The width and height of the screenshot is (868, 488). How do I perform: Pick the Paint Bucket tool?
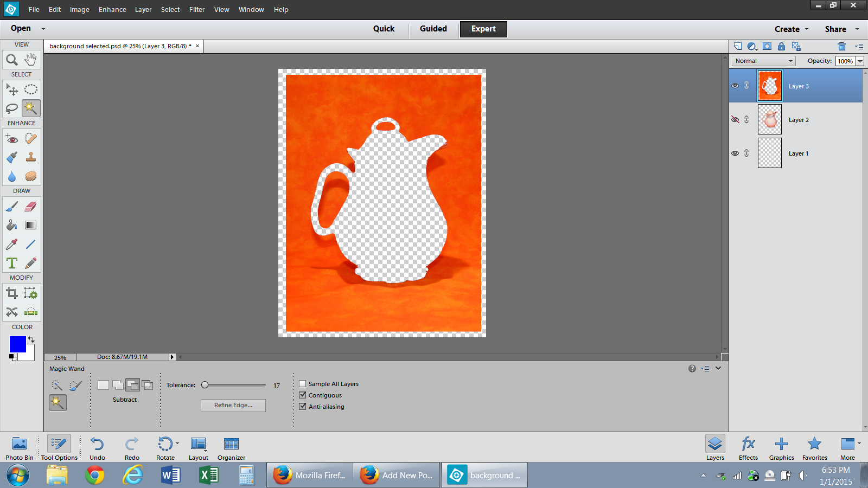11,225
